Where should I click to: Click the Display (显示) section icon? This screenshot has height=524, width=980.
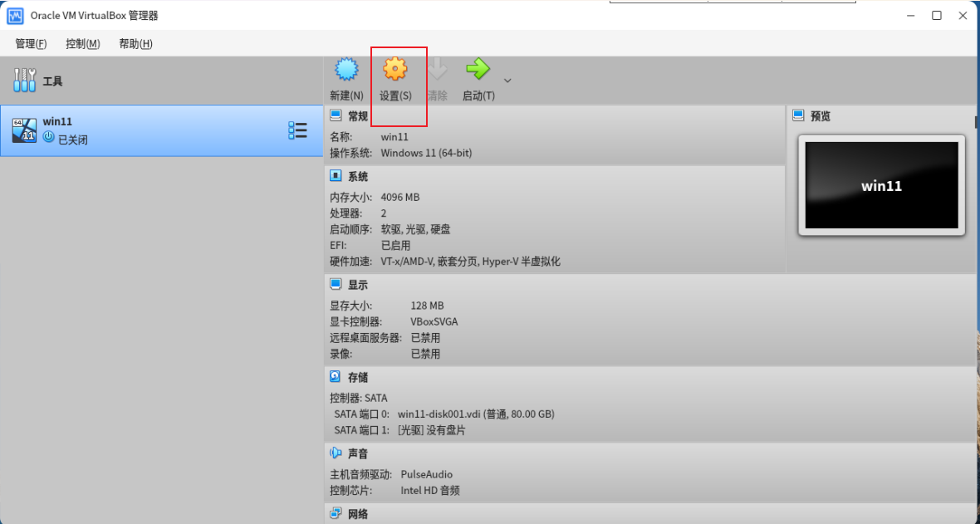(x=336, y=284)
